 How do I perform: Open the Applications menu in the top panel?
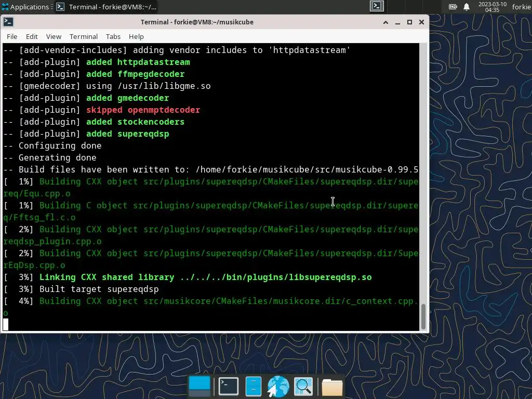pos(27,7)
